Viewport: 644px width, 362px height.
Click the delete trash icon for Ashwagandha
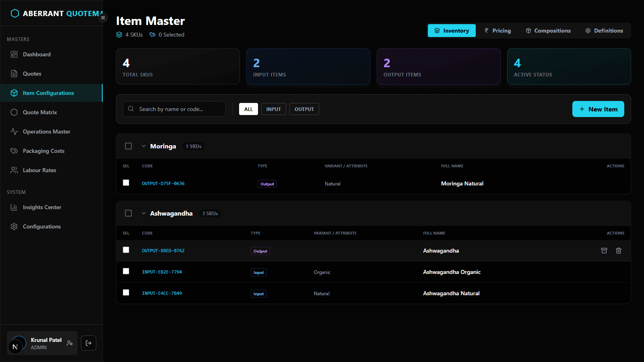pyautogui.click(x=619, y=251)
